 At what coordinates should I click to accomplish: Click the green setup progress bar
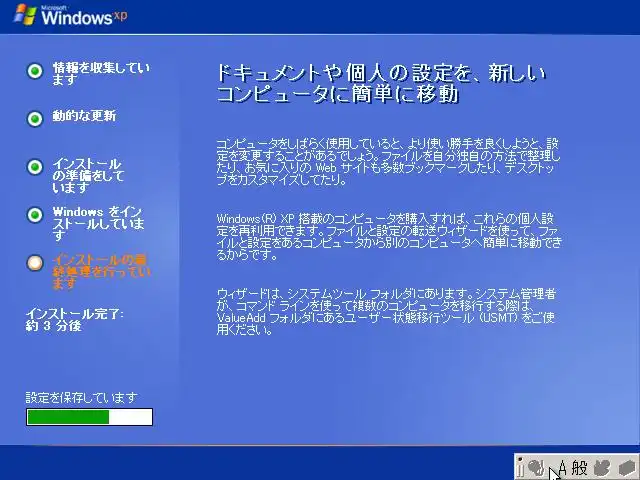point(89,417)
